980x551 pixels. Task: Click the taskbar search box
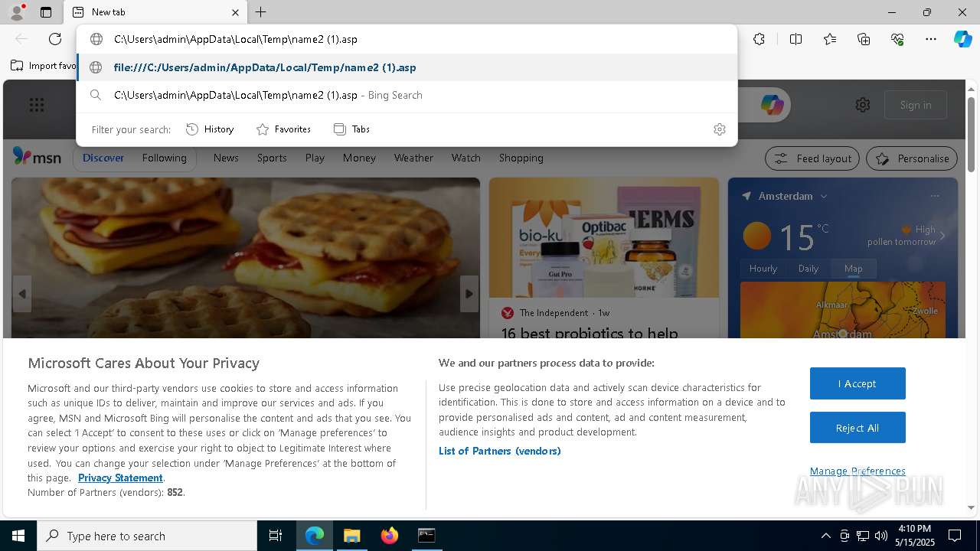[x=147, y=536]
